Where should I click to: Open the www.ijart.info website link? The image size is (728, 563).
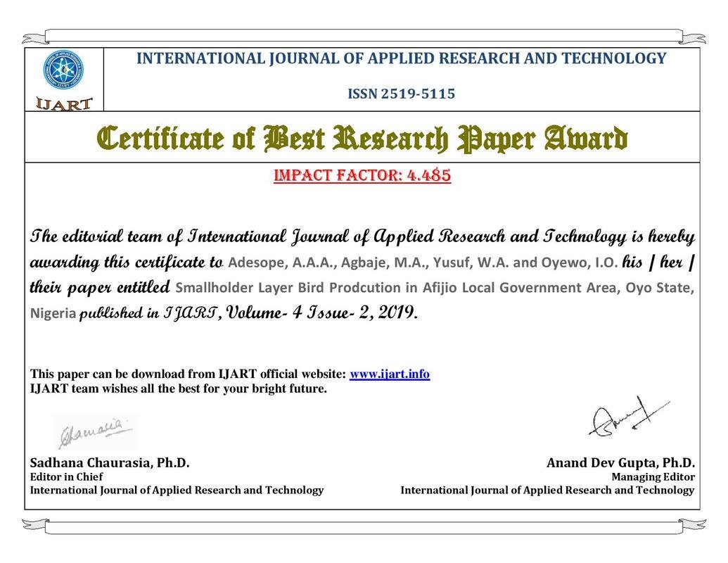[390, 374]
